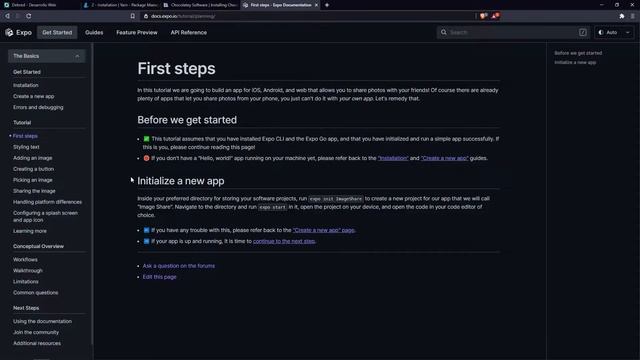Click Edit this page link
Image resolution: width=640 pixels, height=360 pixels.
tap(160, 277)
